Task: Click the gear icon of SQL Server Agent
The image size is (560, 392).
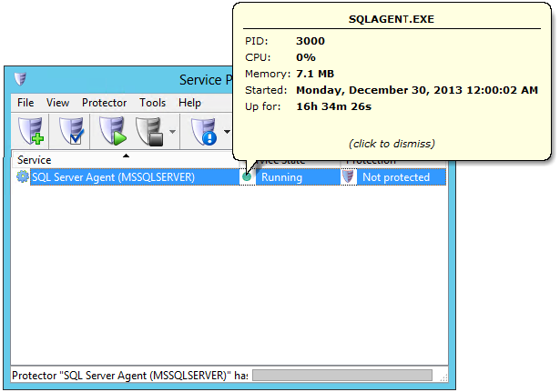Action: [22, 176]
